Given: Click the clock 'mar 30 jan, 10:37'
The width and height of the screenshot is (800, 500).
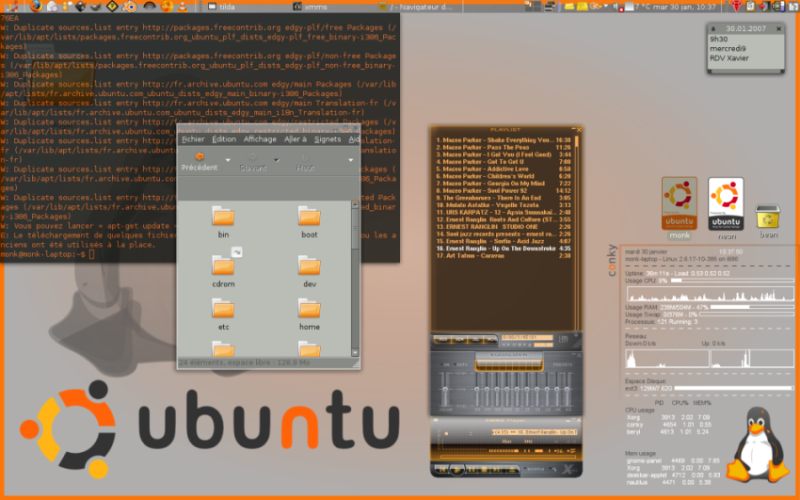Looking at the screenshot, I should [x=684, y=6].
